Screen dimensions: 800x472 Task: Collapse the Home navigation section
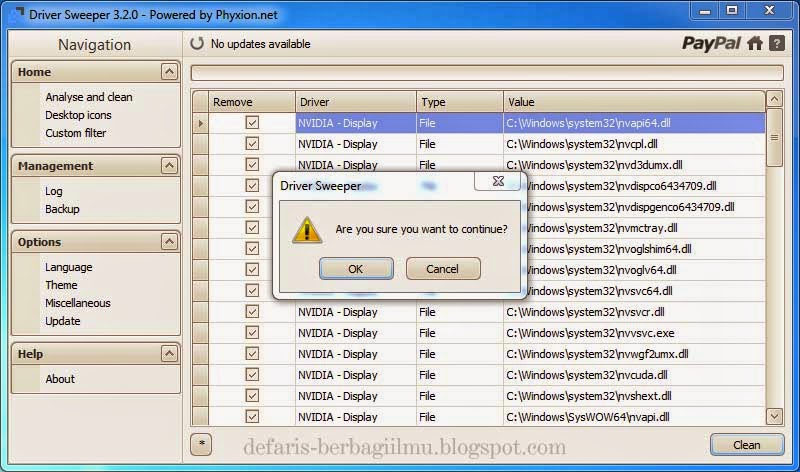pyautogui.click(x=168, y=72)
